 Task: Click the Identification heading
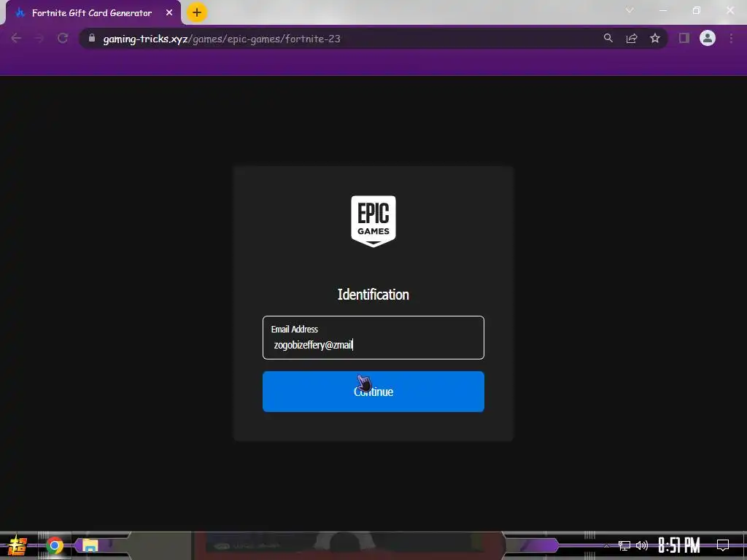(x=373, y=295)
